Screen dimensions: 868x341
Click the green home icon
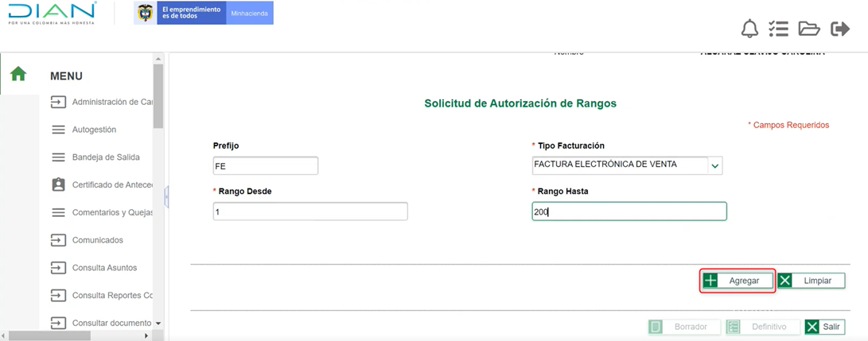[18, 74]
